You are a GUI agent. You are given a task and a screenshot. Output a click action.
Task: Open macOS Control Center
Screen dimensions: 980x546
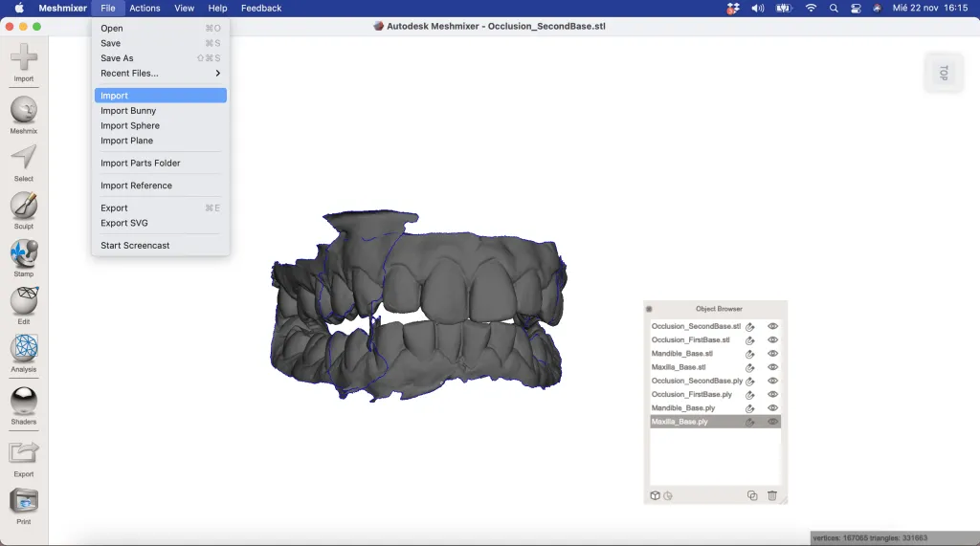point(856,8)
